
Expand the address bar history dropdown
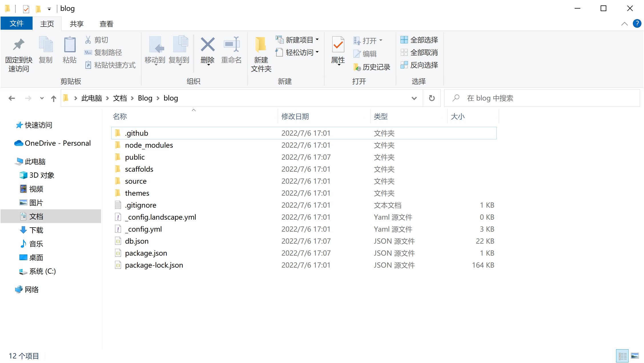pyautogui.click(x=414, y=98)
